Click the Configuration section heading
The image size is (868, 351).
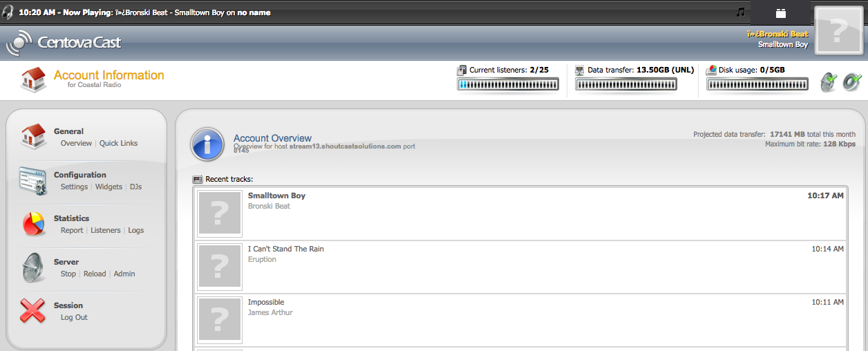click(80, 175)
